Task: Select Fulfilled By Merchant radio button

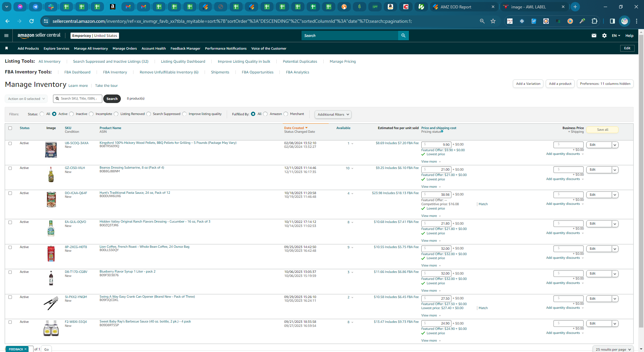Action: coord(286,114)
